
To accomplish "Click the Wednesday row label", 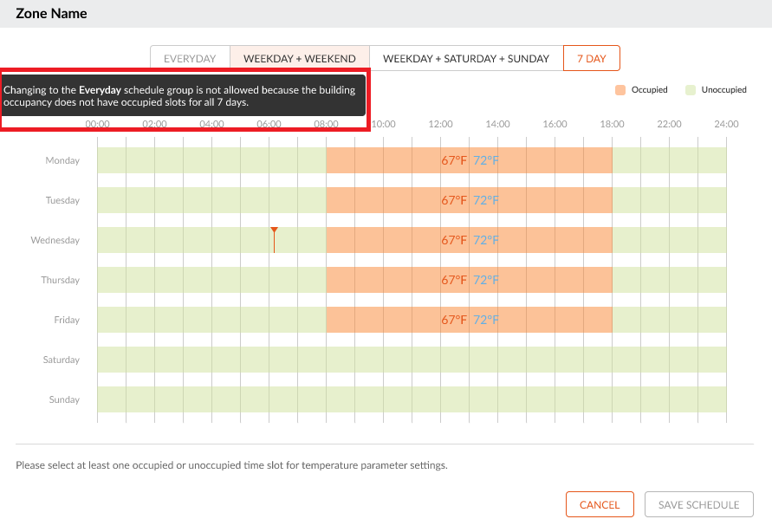I will pyautogui.click(x=55, y=240).
